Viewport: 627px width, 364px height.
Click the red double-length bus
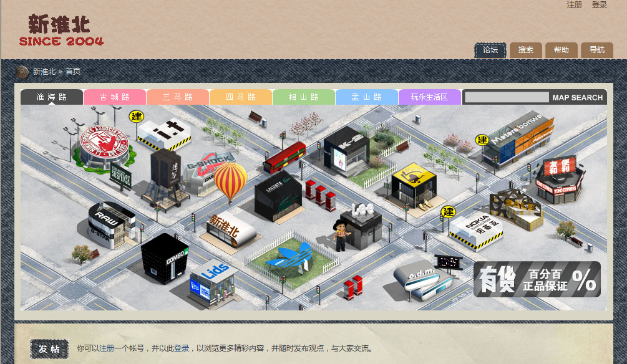pyautogui.click(x=284, y=157)
